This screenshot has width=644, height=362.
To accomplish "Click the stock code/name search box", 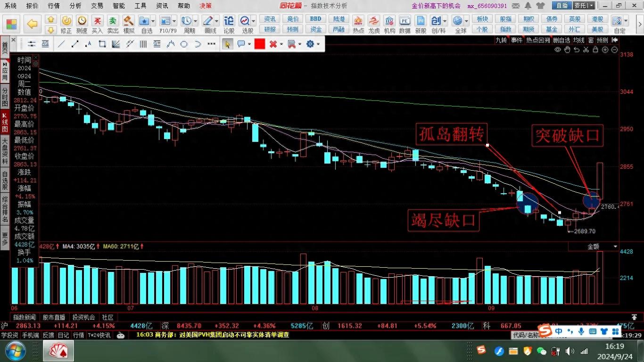I will click(526, 335).
